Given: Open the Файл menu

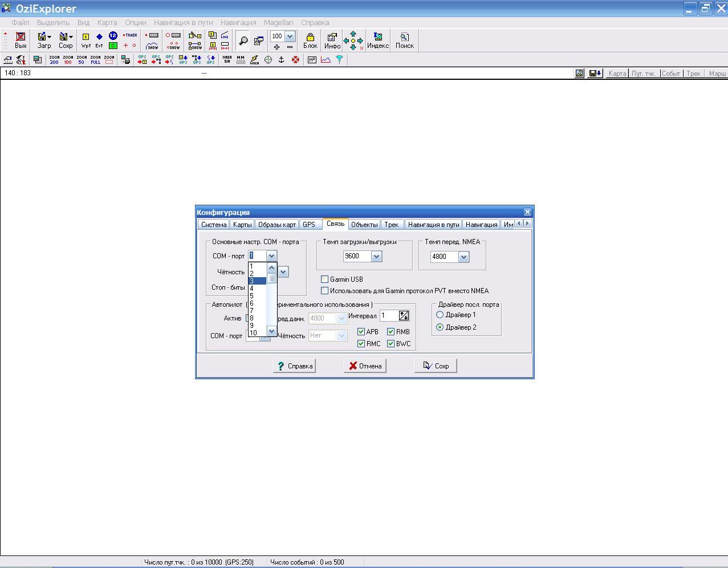Looking at the screenshot, I should coord(21,23).
